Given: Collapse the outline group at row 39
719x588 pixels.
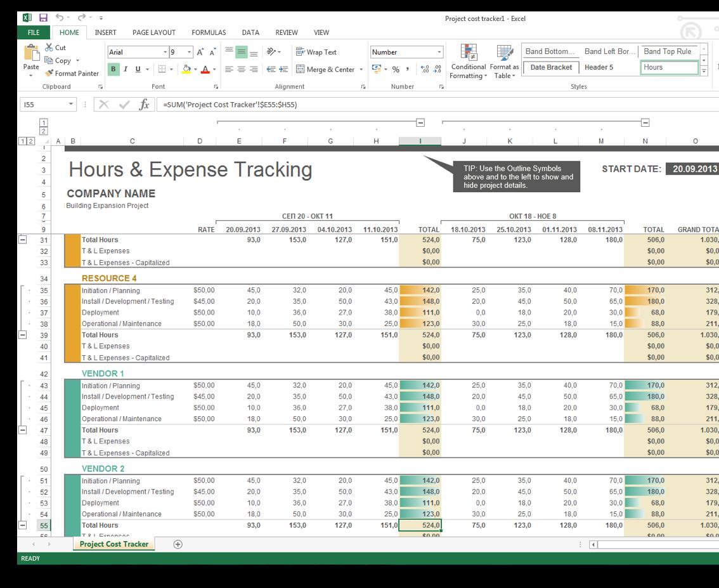Looking at the screenshot, I should point(22,335).
